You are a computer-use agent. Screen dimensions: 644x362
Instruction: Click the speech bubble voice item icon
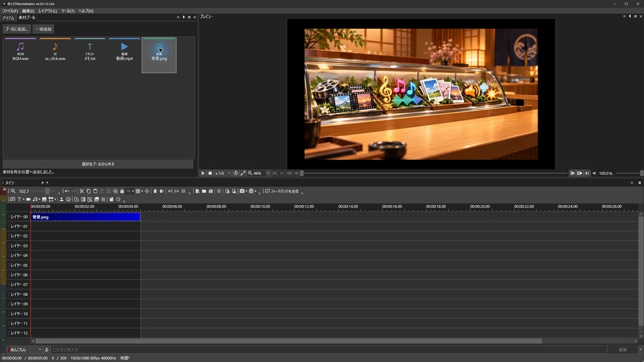pos(13,199)
